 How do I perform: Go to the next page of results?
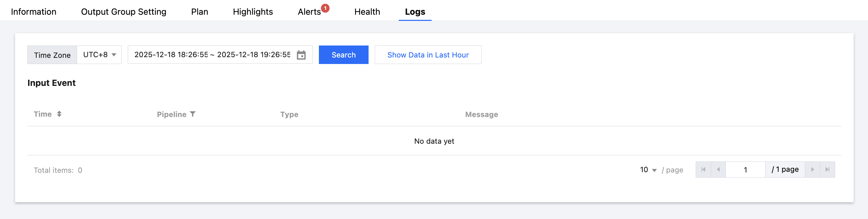(813, 170)
